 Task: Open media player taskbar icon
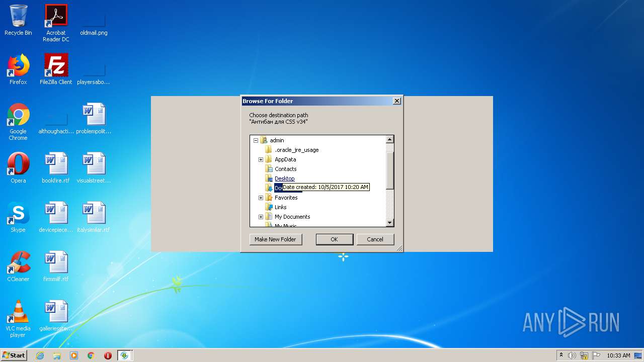coord(74,355)
